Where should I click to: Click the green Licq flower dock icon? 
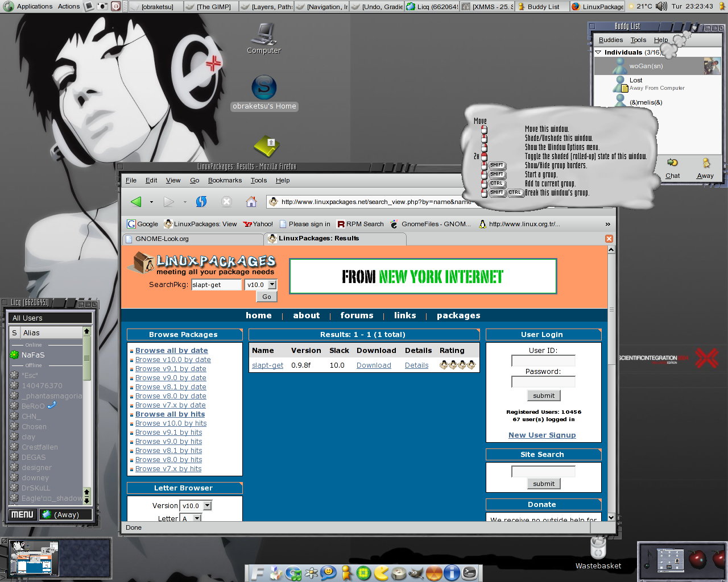click(x=363, y=573)
